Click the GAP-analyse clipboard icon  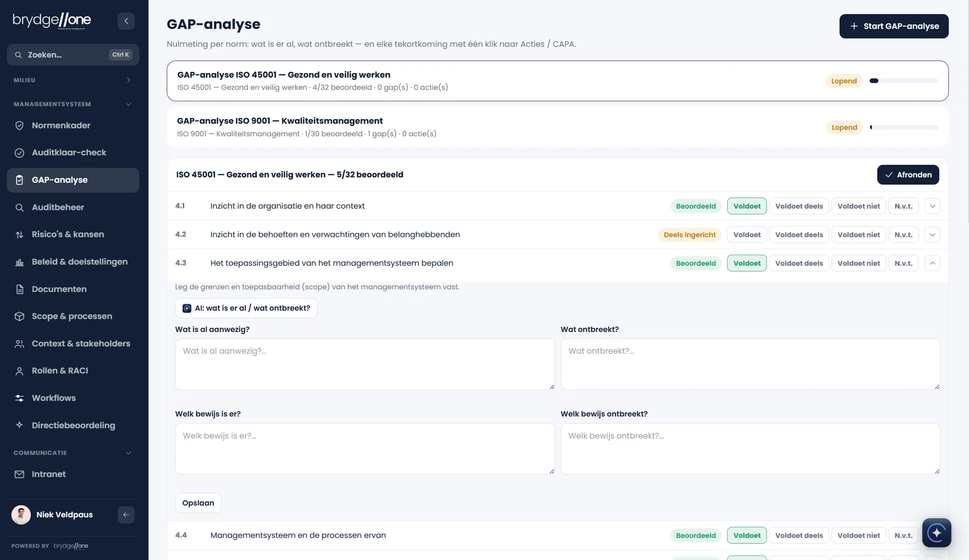[19, 180]
